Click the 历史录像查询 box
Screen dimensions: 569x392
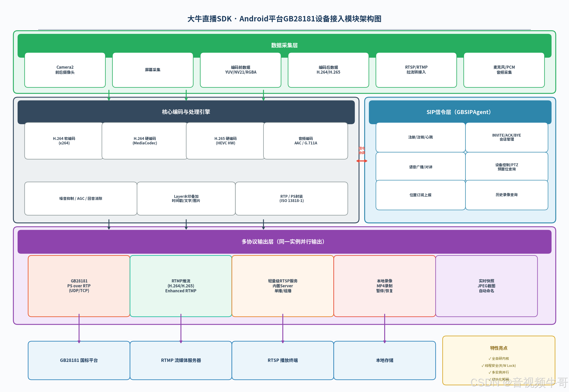click(x=507, y=195)
